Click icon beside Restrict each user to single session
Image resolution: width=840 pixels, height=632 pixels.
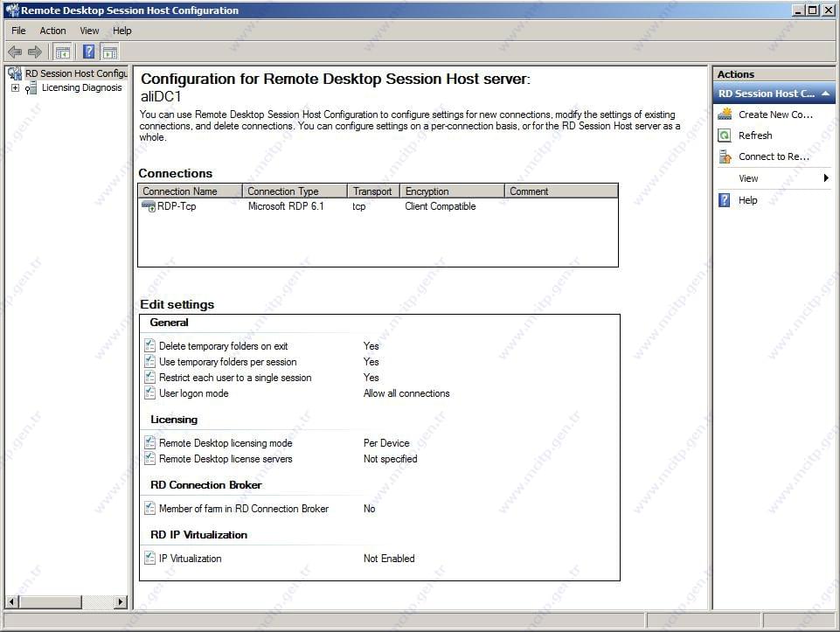coord(150,377)
